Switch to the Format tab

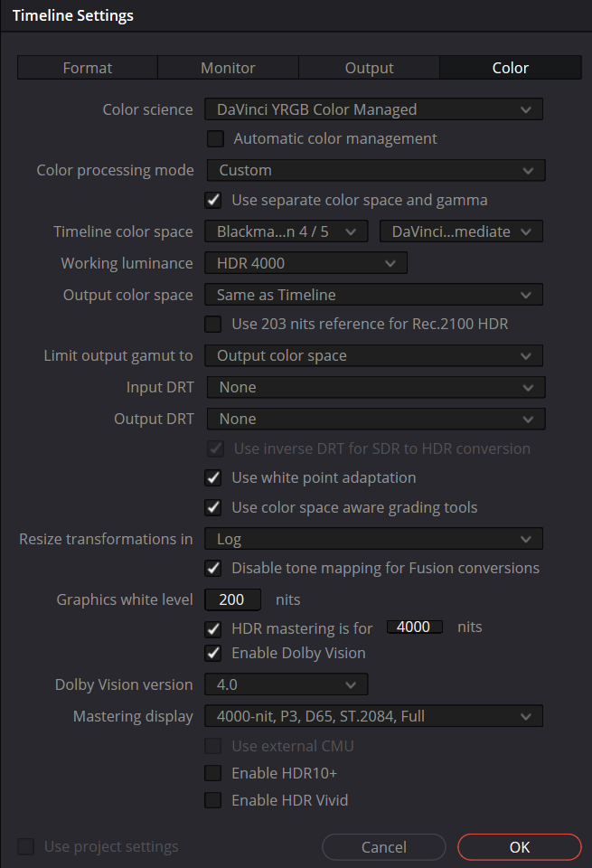click(x=88, y=68)
